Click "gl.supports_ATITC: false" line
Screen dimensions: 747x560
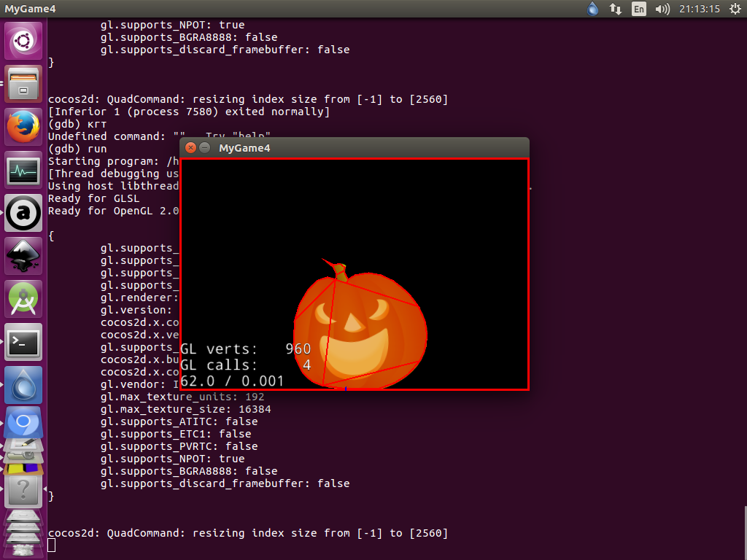click(179, 421)
